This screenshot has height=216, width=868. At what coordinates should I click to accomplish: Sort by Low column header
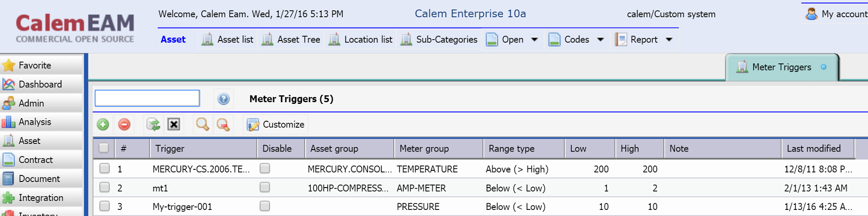point(590,149)
